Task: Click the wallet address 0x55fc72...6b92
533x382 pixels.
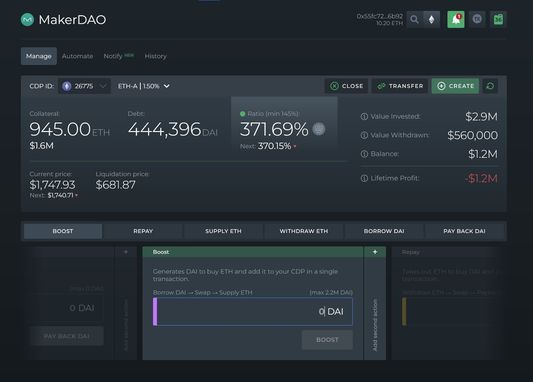Action: click(x=380, y=16)
